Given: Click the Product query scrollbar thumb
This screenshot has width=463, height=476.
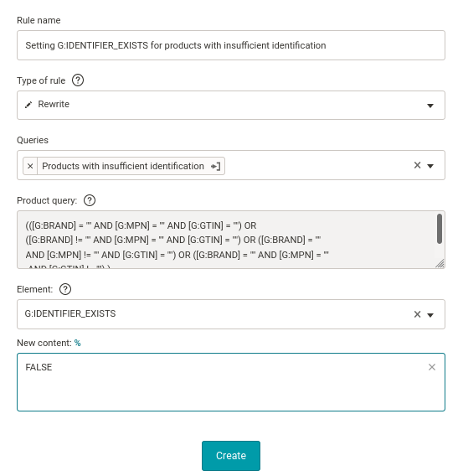Looking at the screenshot, I should pos(439,229).
